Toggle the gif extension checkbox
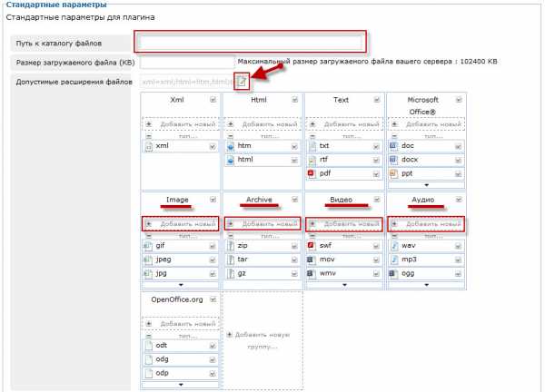This screenshot has height=392, width=545. (212, 246)
